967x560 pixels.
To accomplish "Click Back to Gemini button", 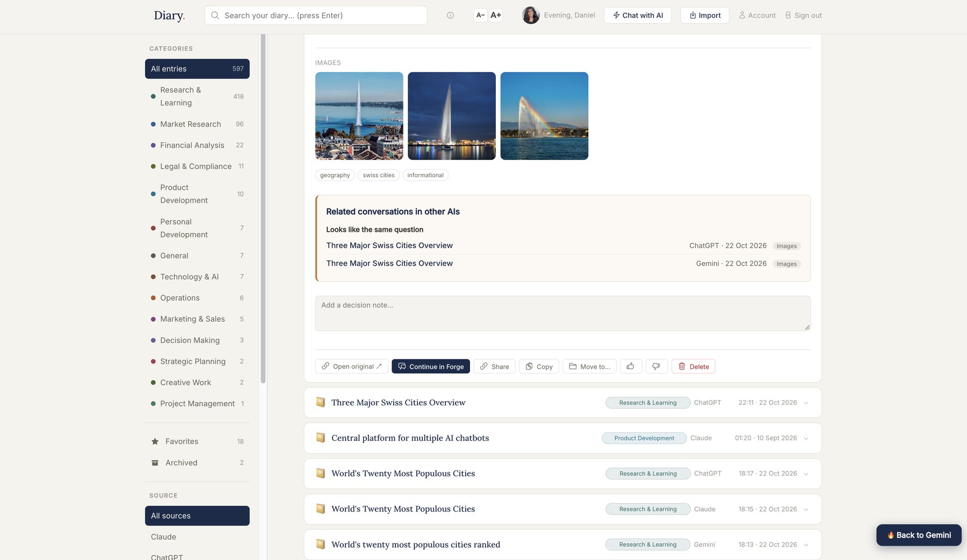I will tap(919, 535).
